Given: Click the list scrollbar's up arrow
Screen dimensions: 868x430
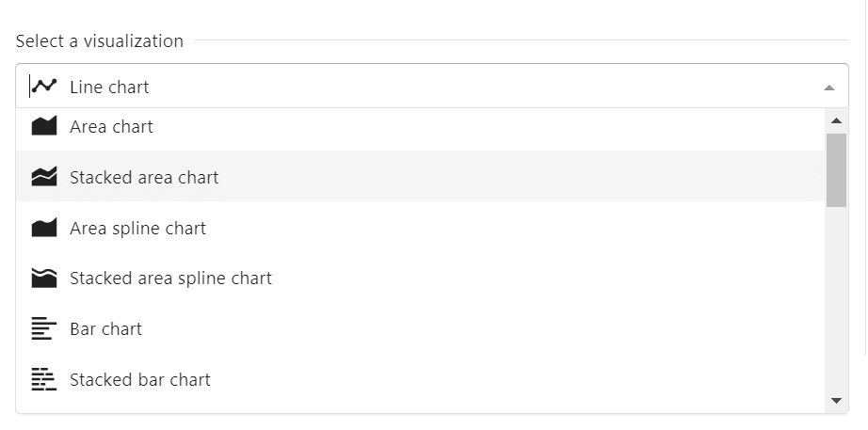Looking at the screenshot, I should click(836, 120).
